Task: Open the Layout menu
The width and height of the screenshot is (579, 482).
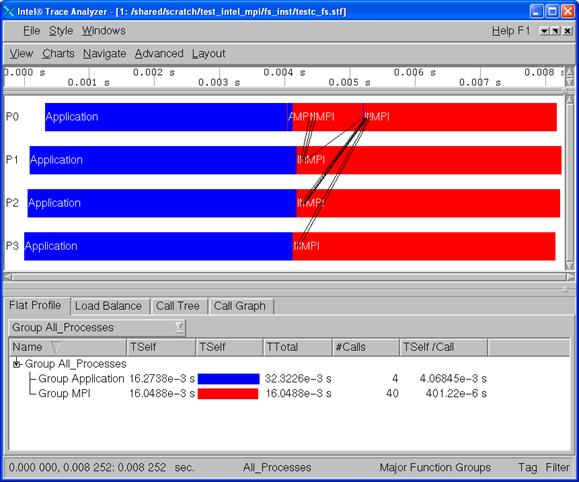Action: (209, 54)
